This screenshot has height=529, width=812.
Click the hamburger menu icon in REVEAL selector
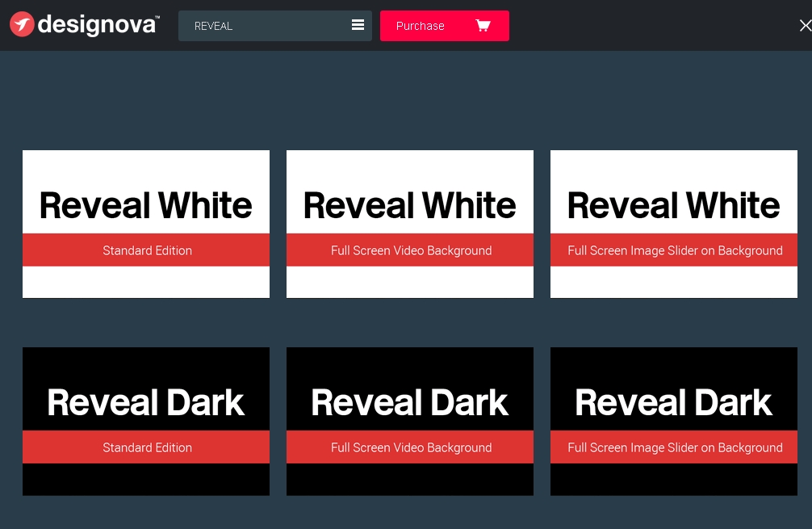358,26
